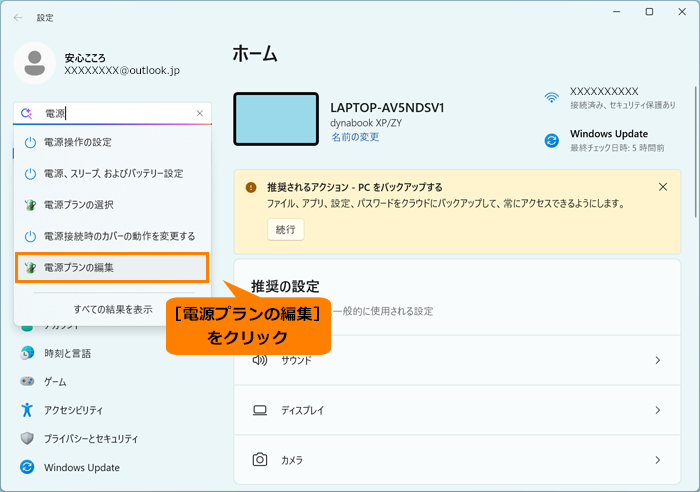This screenshot has width=700, height=492.
Task: Click the Windows Update icon in header
Action: click(x=552, y=141)
